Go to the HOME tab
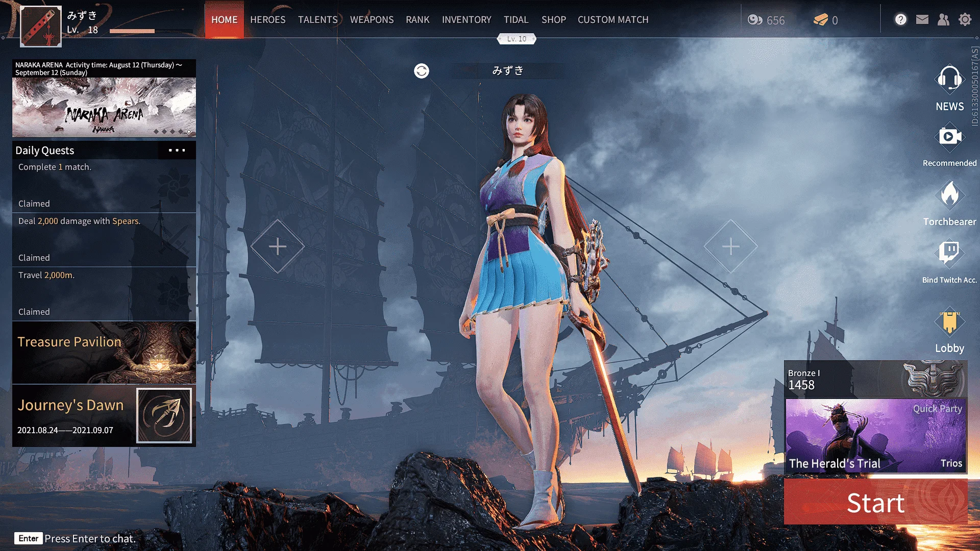 coord(225,19)
